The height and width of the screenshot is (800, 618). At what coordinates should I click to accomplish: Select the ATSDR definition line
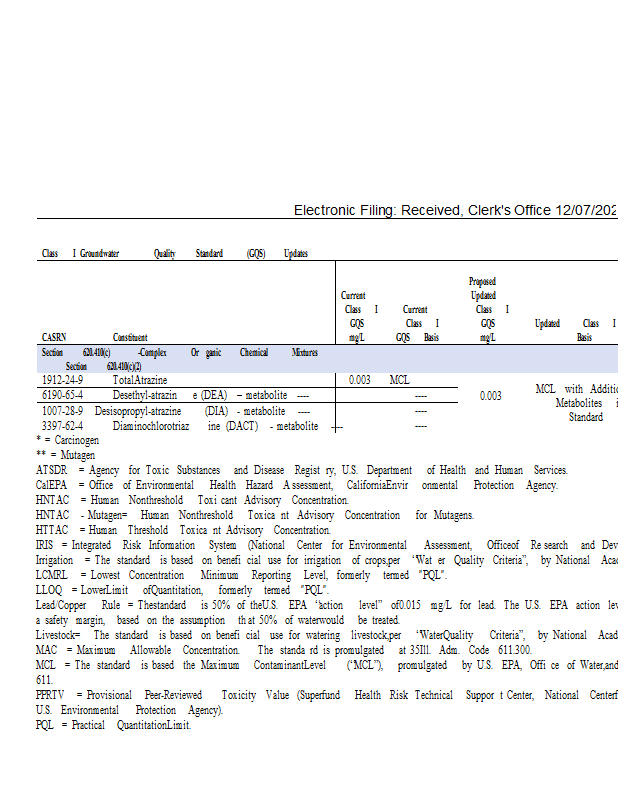[300, 470]
